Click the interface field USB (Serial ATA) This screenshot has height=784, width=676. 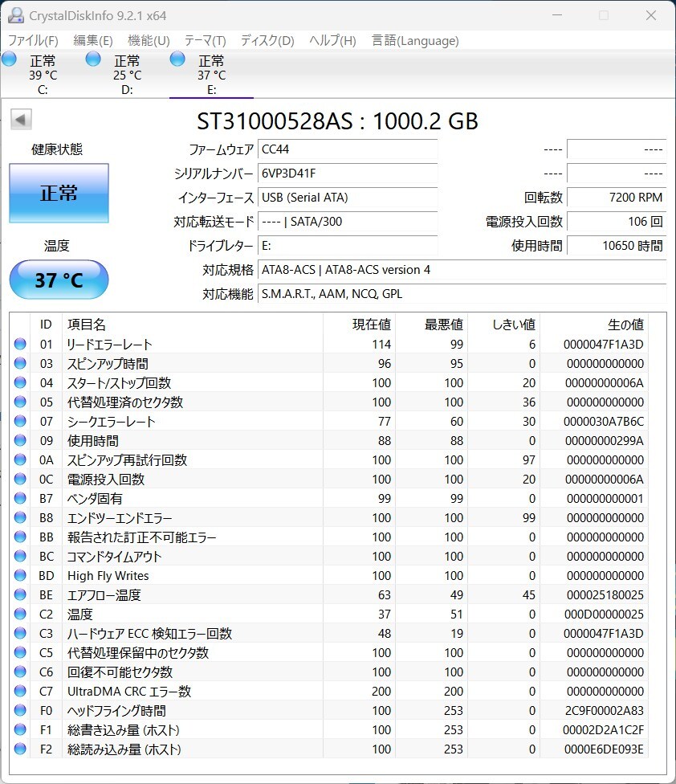348,197
